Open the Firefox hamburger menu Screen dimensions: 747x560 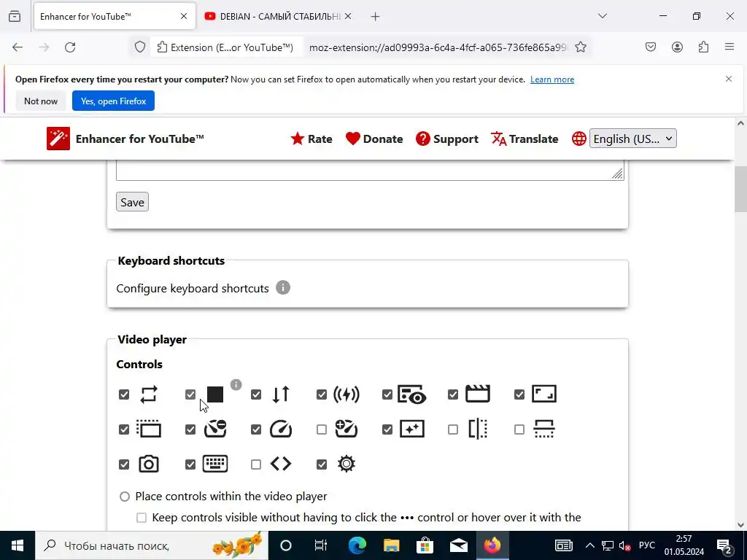[x=729, y=47]
